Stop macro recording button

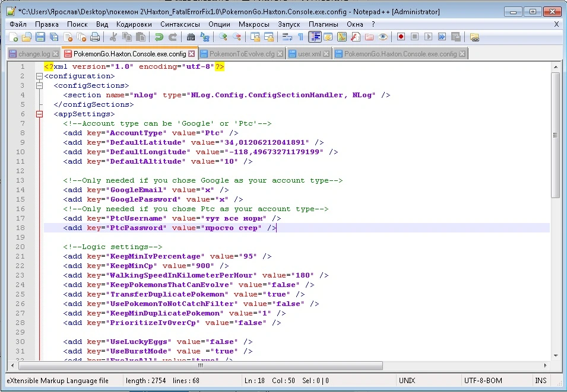[414, 37]
